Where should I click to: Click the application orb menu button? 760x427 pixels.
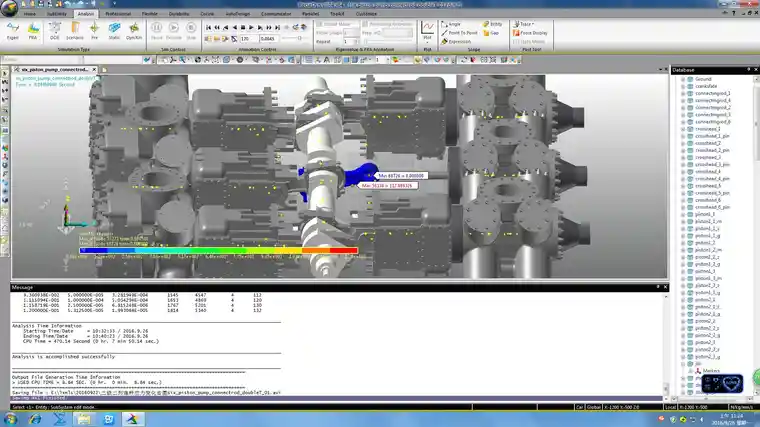9,7
